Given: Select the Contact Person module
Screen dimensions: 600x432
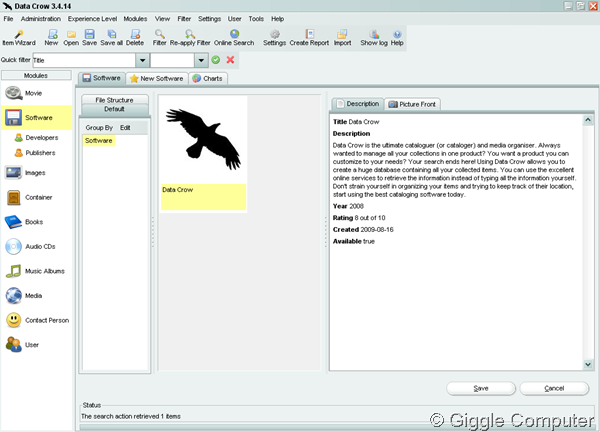Looking at the screenshot, I should coord(36,320).
